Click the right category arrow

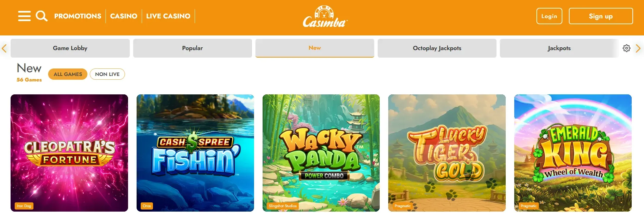point(638,48)
